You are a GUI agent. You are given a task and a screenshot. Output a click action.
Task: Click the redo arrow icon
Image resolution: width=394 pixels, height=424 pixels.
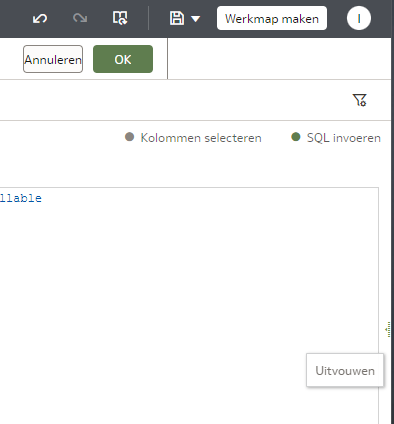[80, 18]
